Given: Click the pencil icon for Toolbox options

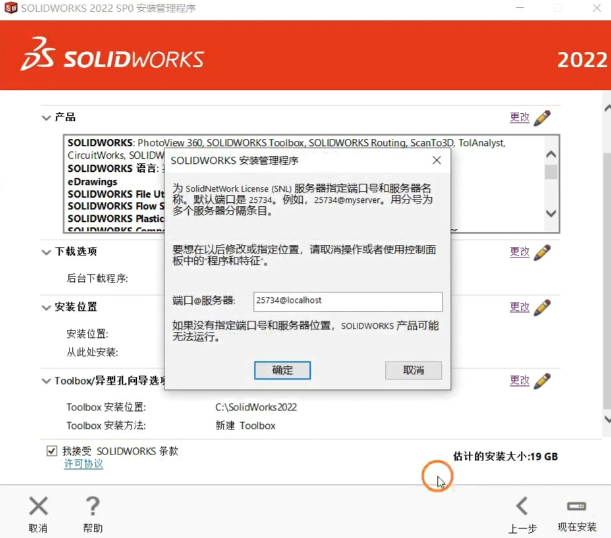Looking at the screenshot, I should tap(542, 381).
